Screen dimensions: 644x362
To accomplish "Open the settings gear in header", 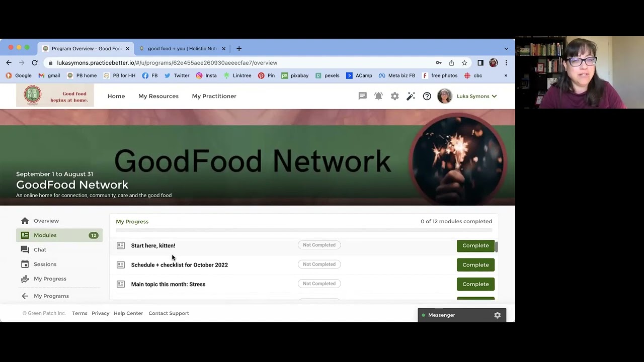I will click(x=395, y=96).
